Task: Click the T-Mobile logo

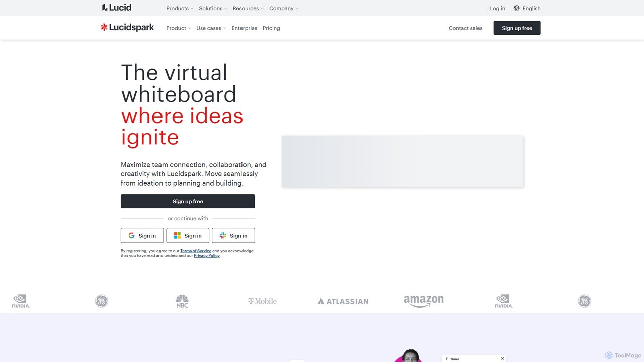Action: click(x=262, y=301)
